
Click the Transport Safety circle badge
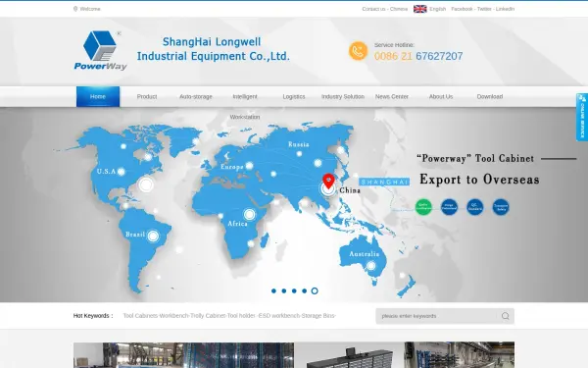(x=501, y=207)
